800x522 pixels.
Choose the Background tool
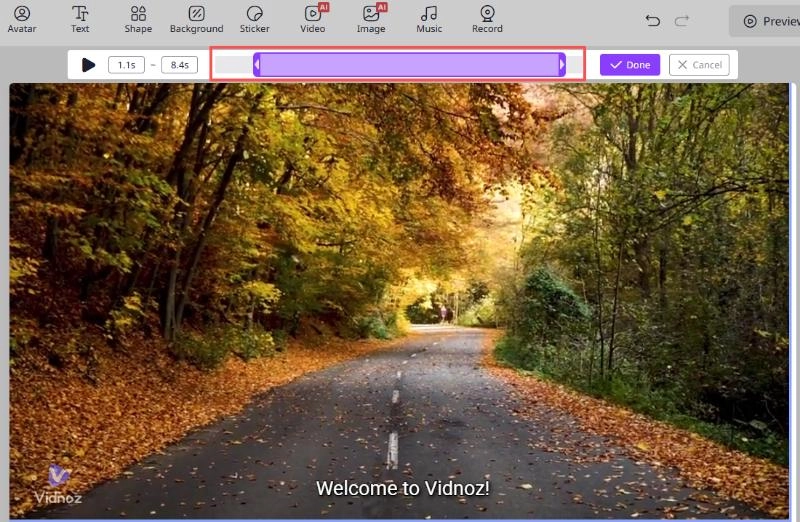pos(196,19)
